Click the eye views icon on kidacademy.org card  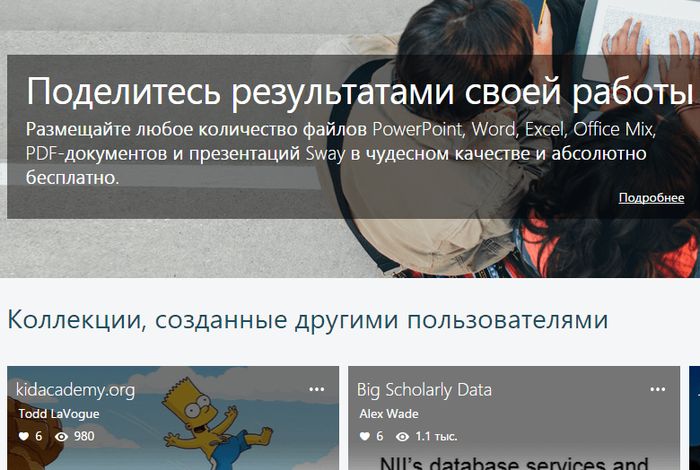62,437
